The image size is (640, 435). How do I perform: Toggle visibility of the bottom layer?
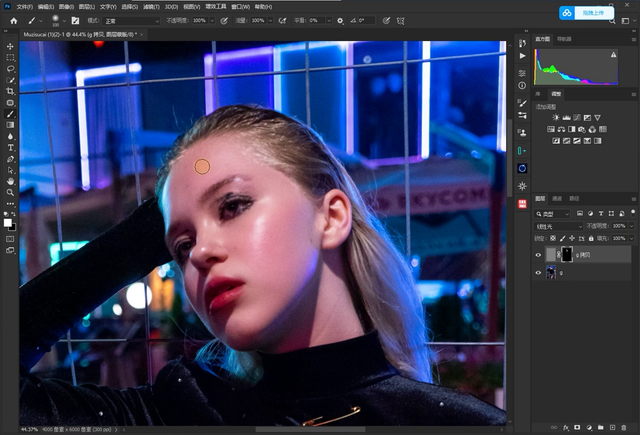pyautogui.click(x=538, y=272)
